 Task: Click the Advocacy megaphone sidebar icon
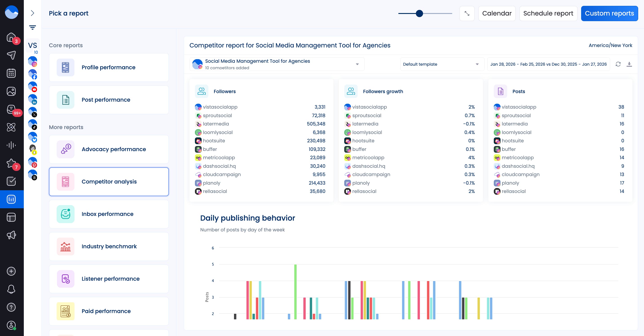click(11, 235)
